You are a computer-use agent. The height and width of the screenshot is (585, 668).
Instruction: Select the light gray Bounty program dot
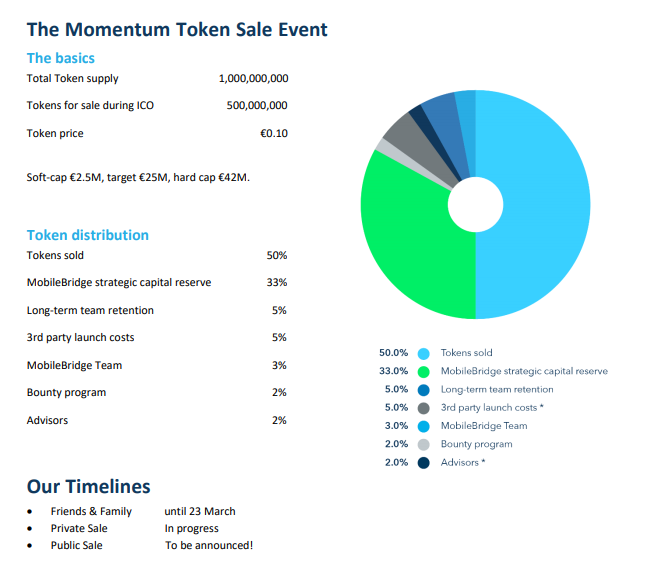click(x=423, y=445)
